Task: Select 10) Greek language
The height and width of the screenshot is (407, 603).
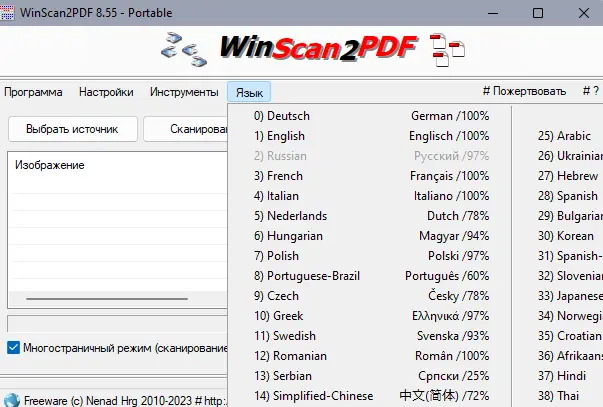Action: click(x=371, y=316)
